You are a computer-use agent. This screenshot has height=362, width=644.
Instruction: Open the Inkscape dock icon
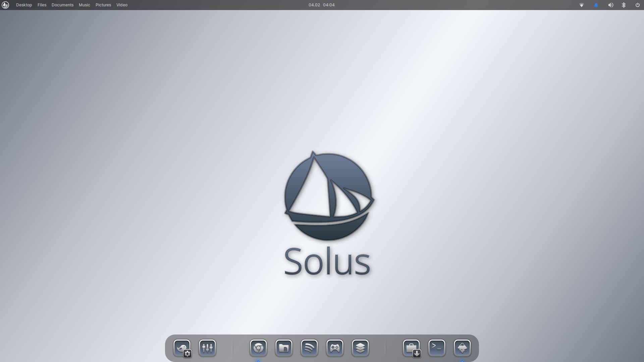pyautogui.click(x=462, y=348)
